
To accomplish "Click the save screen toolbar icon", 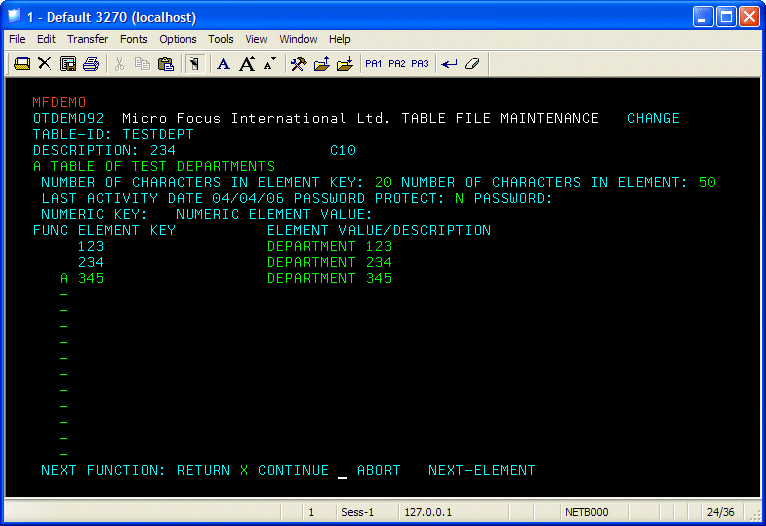I will (x=68, y=63).
